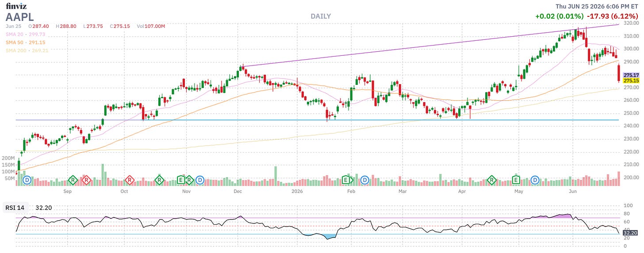This screenshot has width=644, height=253.
Task: Click the red R marker in early October
Action: tap(130, 180)
